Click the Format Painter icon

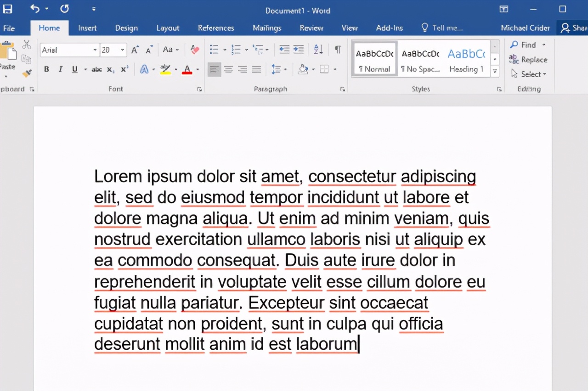[27, 73]
